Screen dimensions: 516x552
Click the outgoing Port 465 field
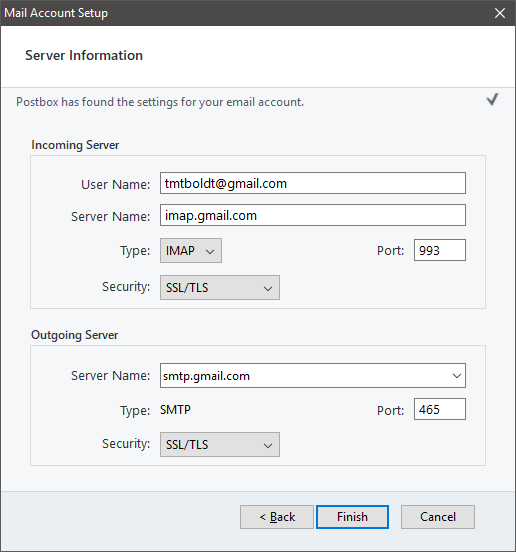pyautogui.click(x=440, y=409)
